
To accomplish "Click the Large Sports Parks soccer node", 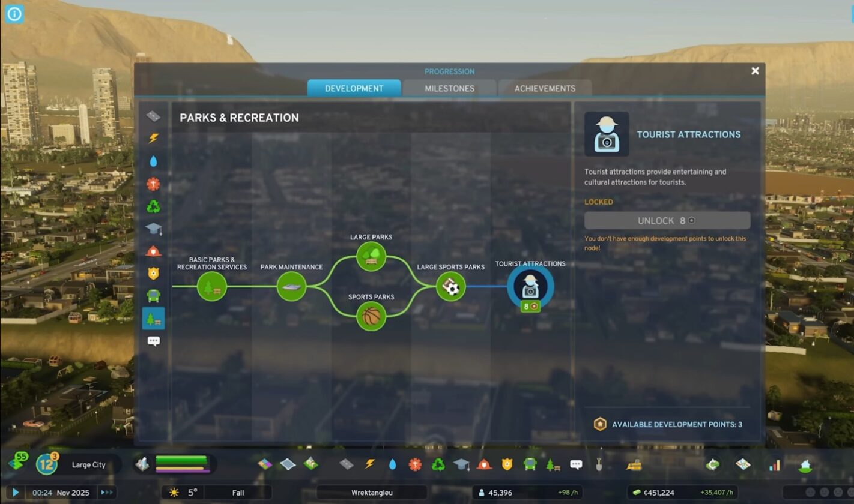I will [451, 287].
